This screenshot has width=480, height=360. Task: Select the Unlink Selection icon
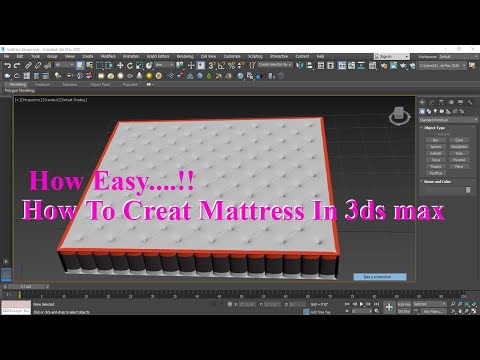pos(38,66)
